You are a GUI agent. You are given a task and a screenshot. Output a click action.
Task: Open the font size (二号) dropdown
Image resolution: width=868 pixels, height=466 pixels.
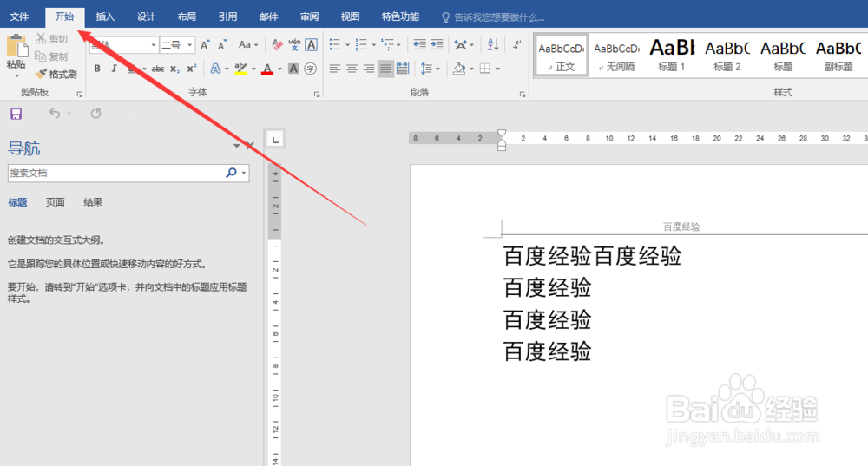pos(189,45)
